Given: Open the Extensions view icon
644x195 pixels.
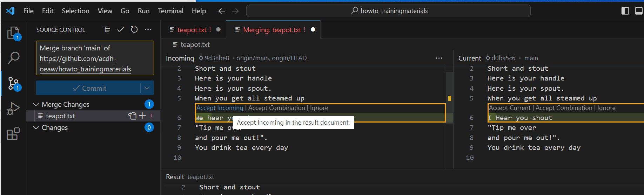Looking at the screenshot, I should tap(13, 134).
